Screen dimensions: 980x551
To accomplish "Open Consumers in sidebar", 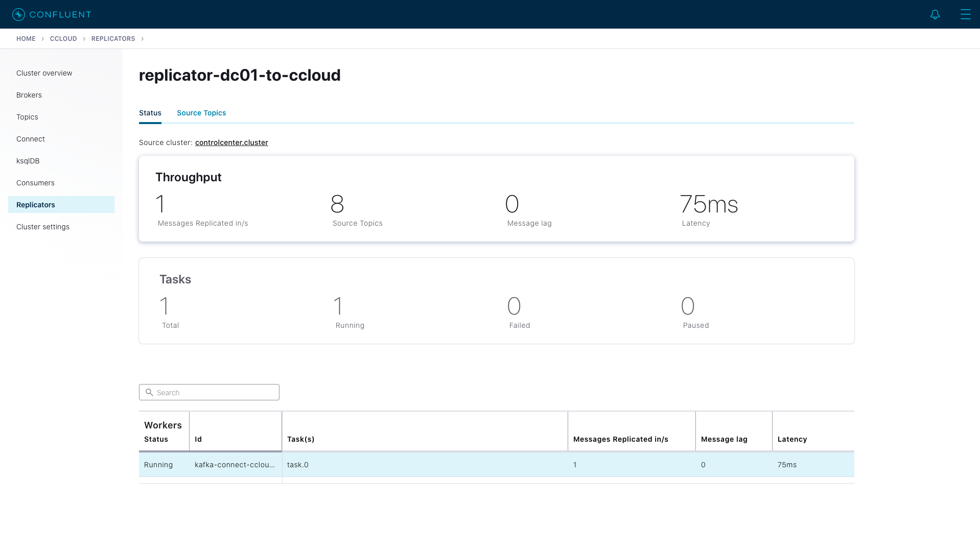I will tap(61, 183).
